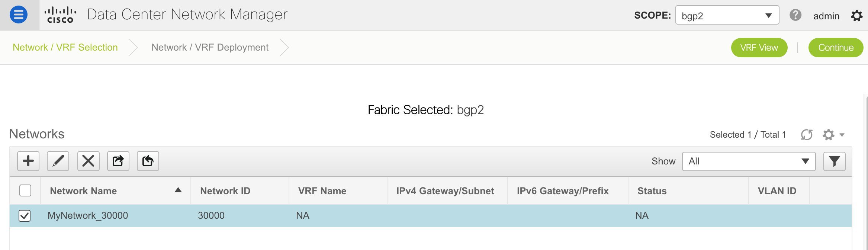
Task: Uncheck the MyNetwork_30000 row checkbox
Action: 25,215
